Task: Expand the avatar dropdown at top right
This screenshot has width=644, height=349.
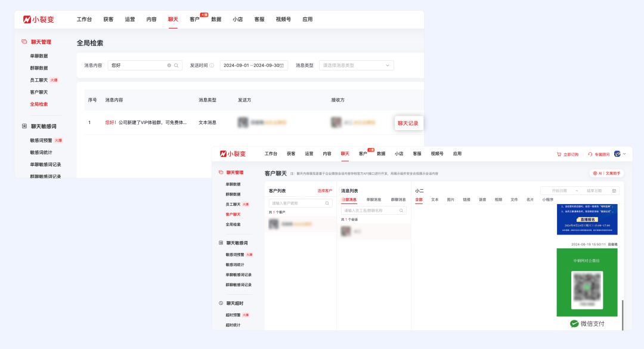Action: pyautogui.click(x=619, y=153)
